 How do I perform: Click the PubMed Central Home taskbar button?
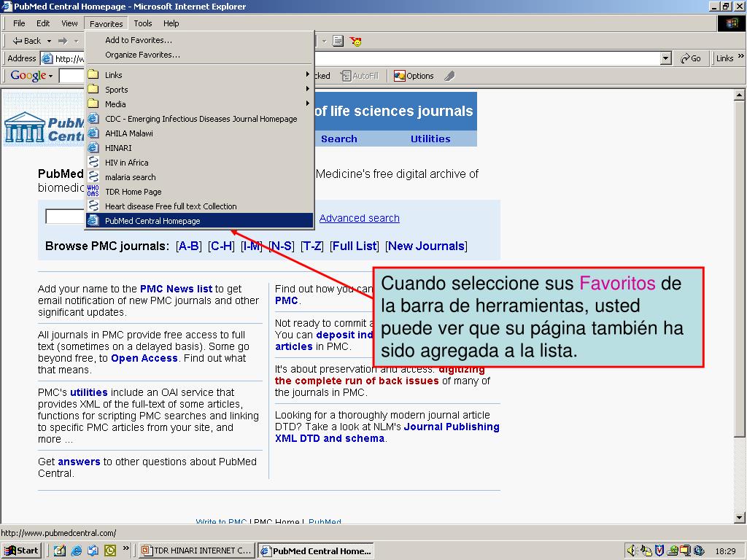point(315,551)
